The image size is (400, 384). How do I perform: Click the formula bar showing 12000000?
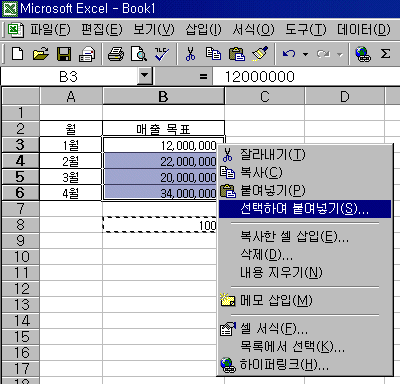(306, 77)
